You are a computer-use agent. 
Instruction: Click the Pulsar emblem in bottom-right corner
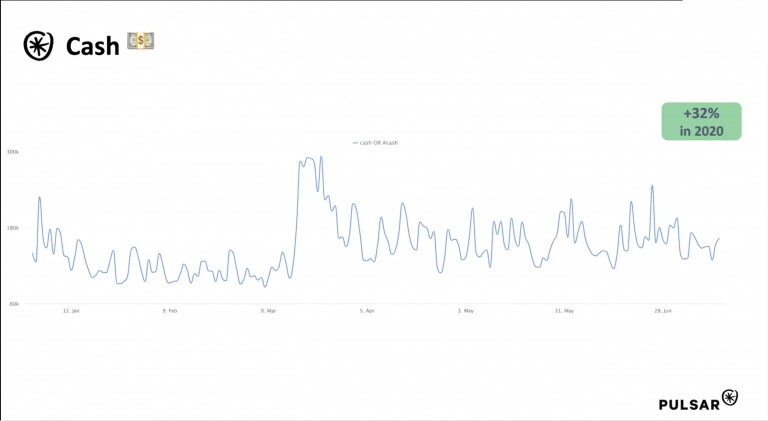[730, 398]
